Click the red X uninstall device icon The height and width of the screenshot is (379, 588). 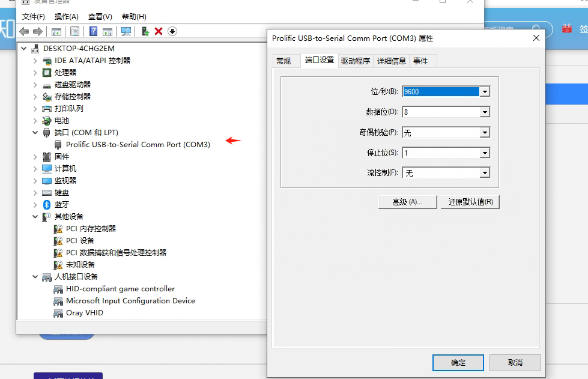pyautogui.click(x=159, y=31)
